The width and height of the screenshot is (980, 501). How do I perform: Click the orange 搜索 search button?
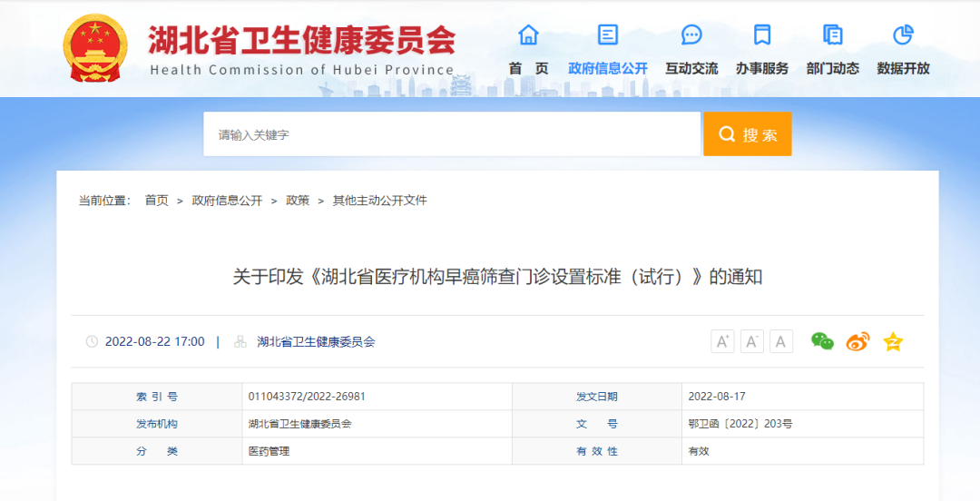[x=748, y=133]
